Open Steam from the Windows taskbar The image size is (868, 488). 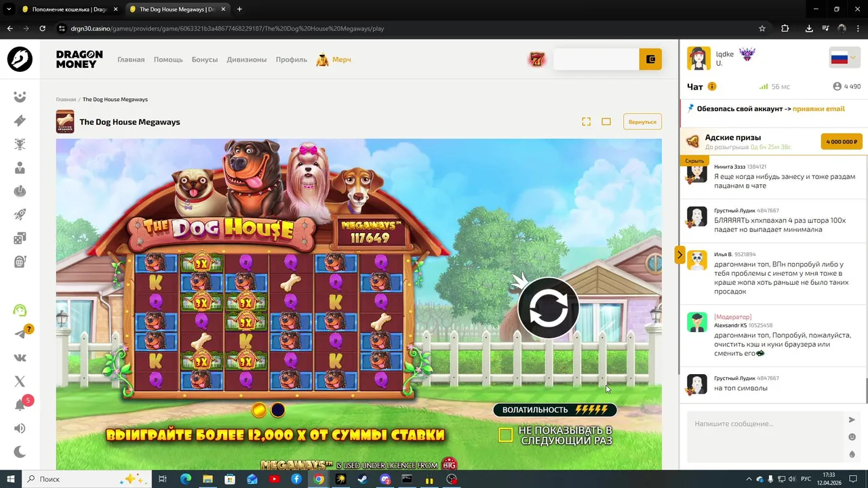[x=363, y=479]
